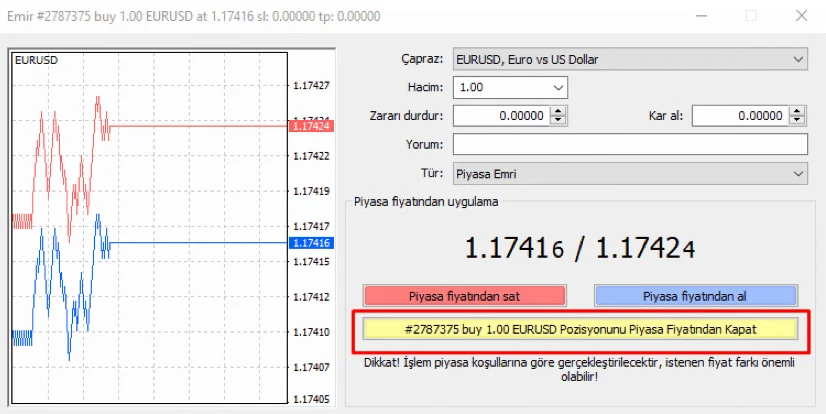
Task: Select red 1.17424 ask price tag
Action: pyautogui.click(x=310, y=126)
